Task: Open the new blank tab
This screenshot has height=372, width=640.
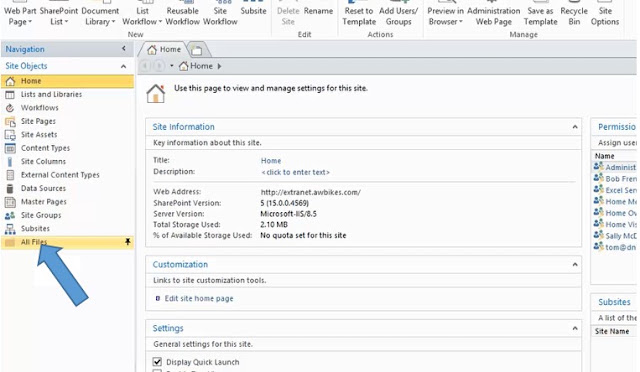Action: pos(197,50)
